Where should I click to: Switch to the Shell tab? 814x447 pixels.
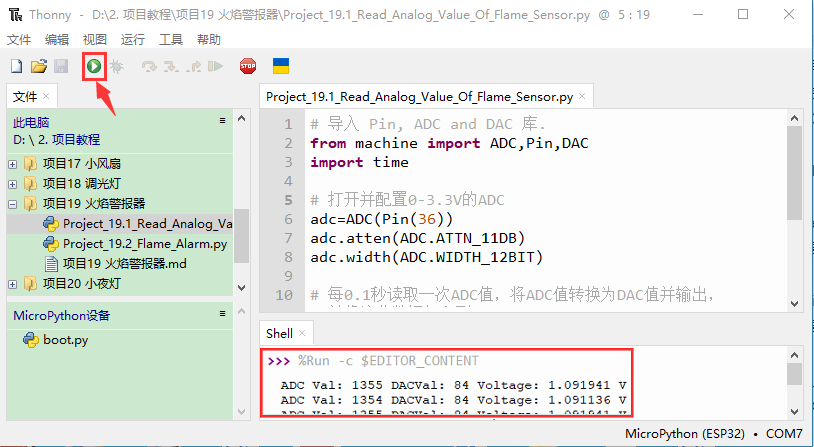282,332
